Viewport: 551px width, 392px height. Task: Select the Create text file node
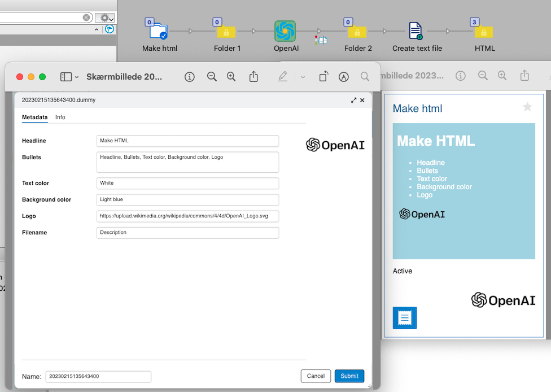(x=416, y=31)
